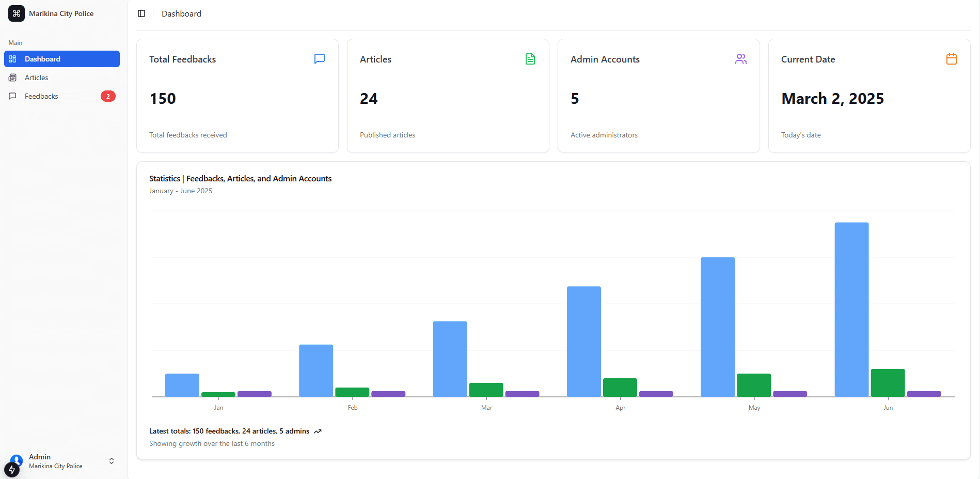The width and height of the screenshot is (980, 479).
Task: Click the Dashboard breadcrumb title
Action: 181,13
